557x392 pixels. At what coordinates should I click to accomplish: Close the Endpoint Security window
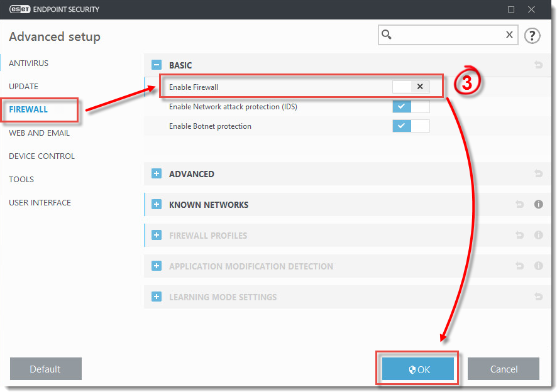[x=531, y=9]
